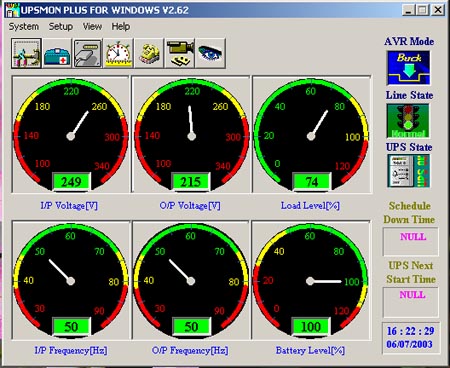Click the AVR Mode label
The image size is (450, 368).
tap(409, 41)
